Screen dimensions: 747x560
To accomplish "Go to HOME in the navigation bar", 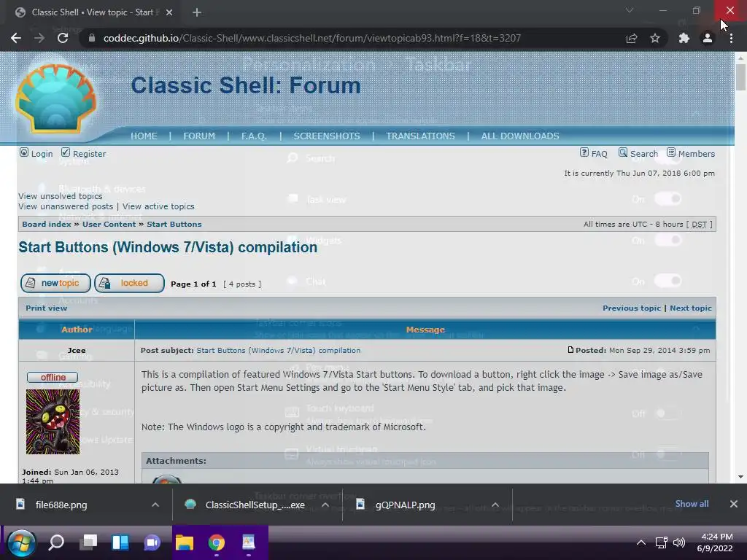I will 144,136.
